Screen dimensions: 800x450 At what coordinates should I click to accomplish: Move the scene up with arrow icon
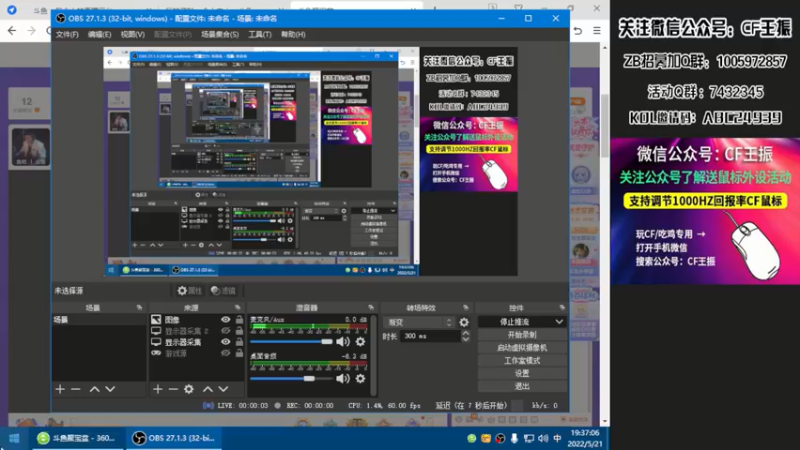click(x=94, y=389)
